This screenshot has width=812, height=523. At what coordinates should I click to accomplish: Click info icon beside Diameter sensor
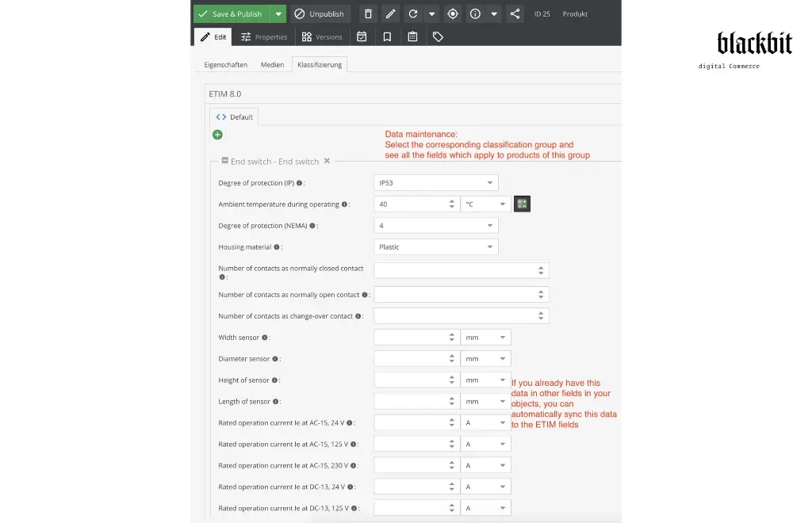point(275,359)
